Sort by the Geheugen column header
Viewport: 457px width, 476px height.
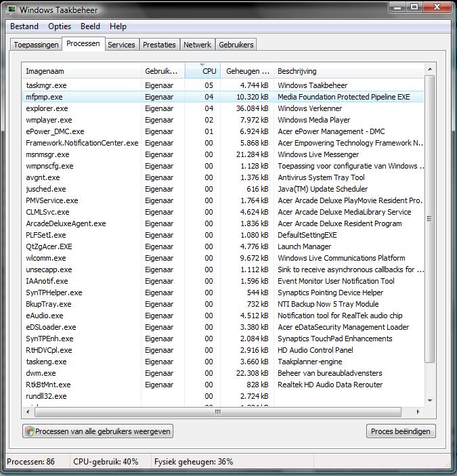click(x=247, y=71)
